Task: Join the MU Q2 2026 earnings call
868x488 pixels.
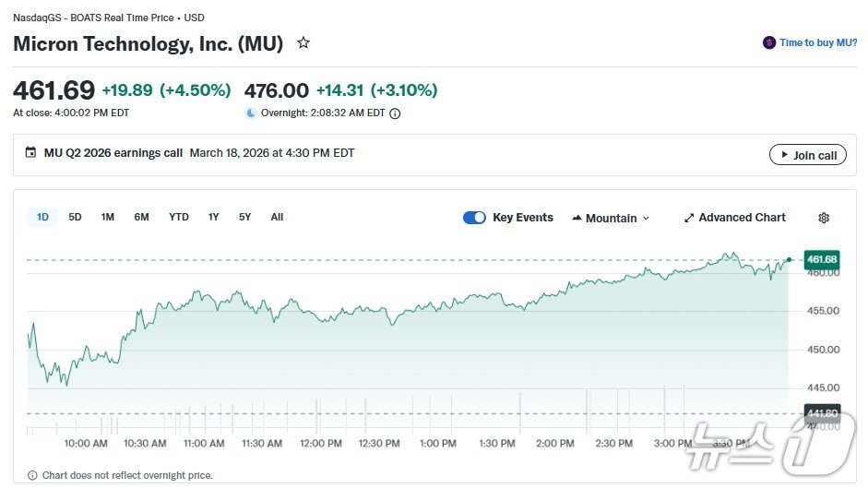Action: coord(807,155)
